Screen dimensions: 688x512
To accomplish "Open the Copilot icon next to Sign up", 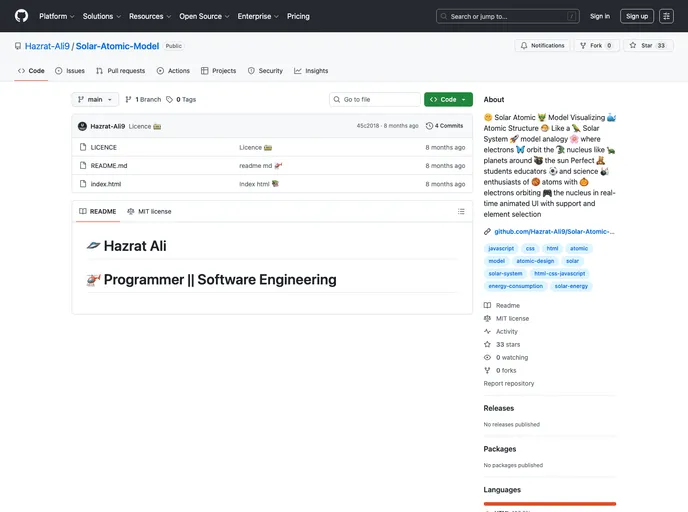I will [666, 16].
